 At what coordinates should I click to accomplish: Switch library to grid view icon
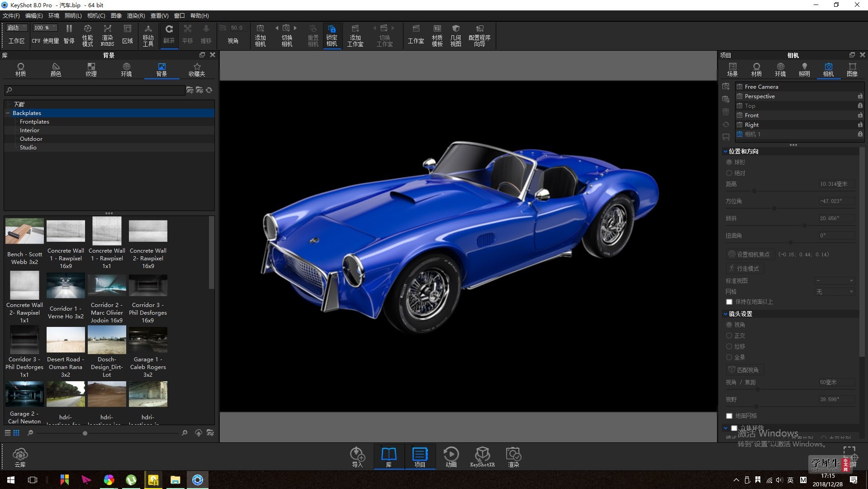pyautogui.click(x=16, y=433)
